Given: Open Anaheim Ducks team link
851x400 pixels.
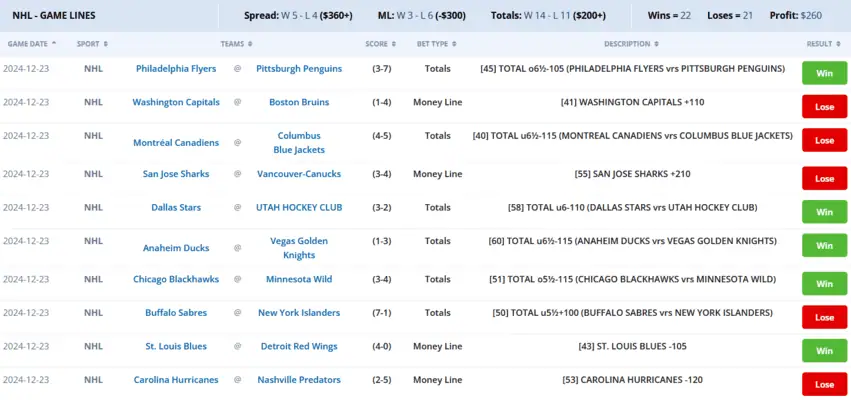Looking at the screenshot, I should pos(176,248).
